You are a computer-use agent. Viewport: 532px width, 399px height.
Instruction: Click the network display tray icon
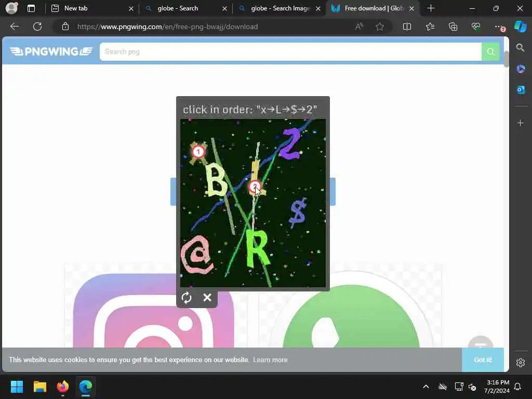[x=459, y=387]
